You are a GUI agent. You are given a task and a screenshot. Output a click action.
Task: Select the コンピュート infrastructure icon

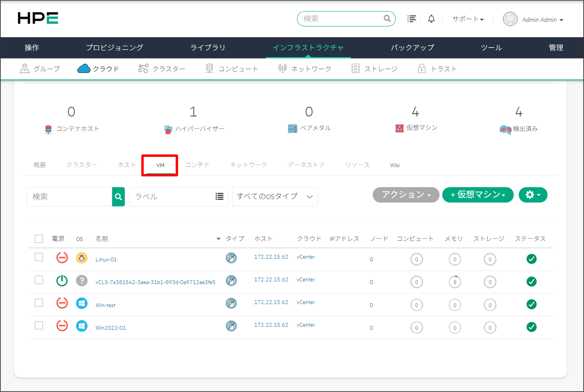coord(210,68)
